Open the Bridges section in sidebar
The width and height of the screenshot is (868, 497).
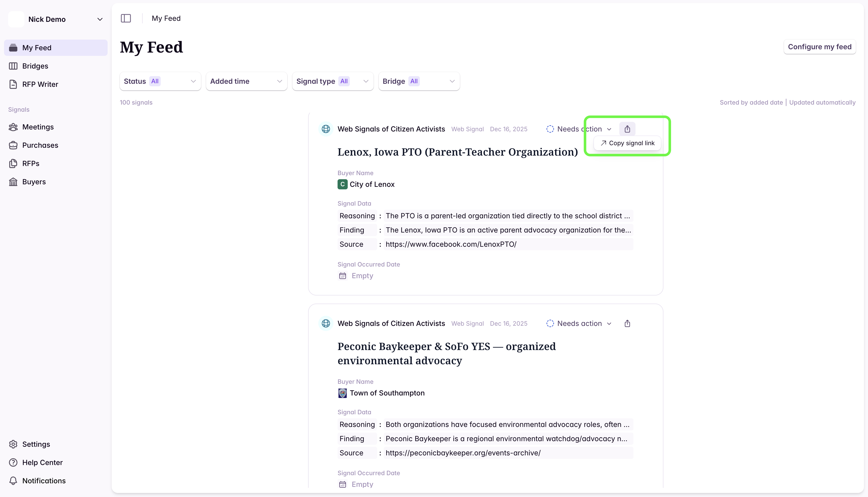(35, 66)
